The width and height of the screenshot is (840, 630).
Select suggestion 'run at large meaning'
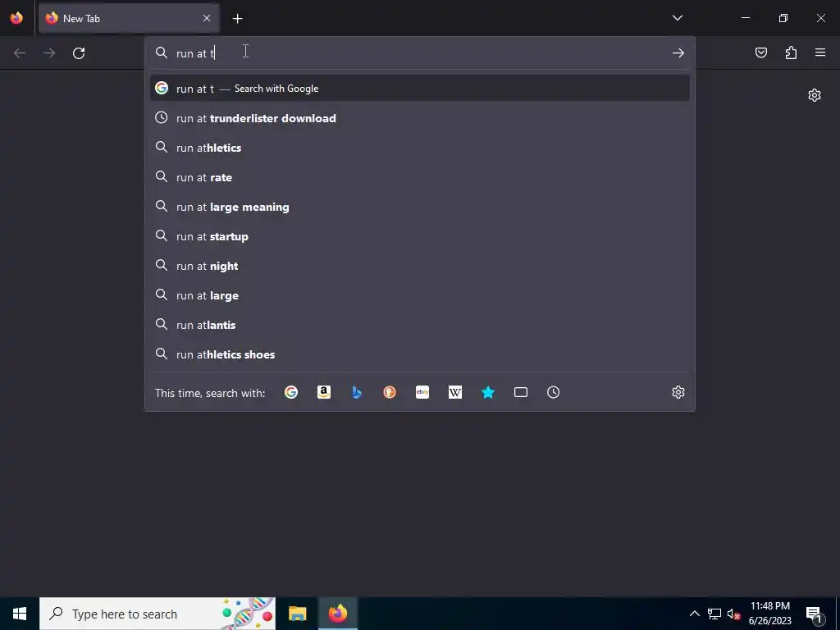click(420, 206)
